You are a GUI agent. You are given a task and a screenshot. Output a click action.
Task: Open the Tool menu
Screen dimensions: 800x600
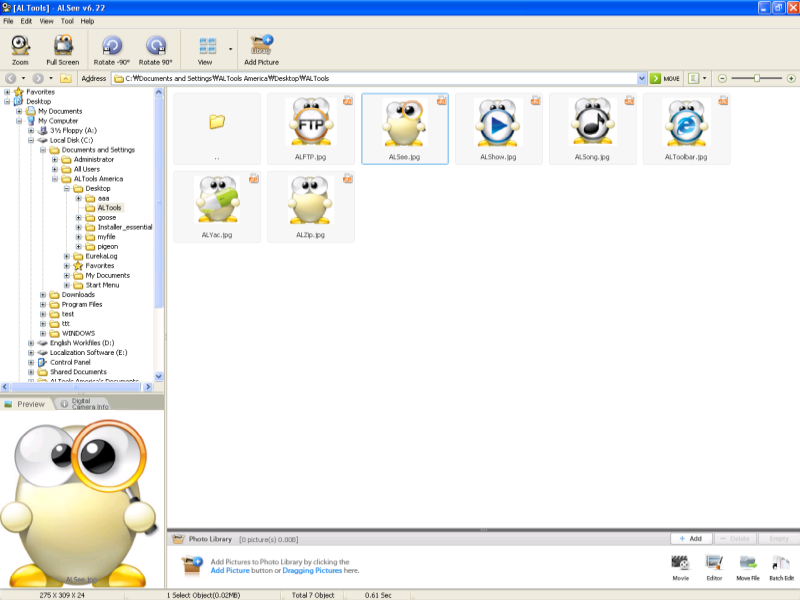[67, 21]
